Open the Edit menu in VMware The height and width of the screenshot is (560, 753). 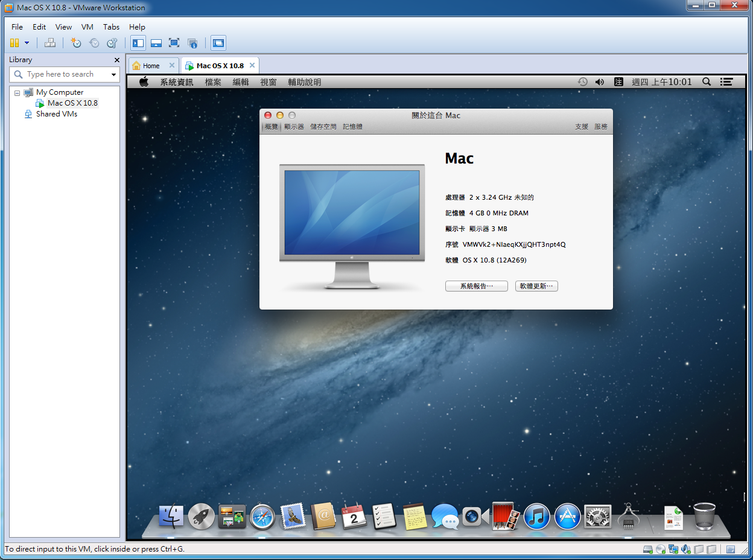pos(39,27)
